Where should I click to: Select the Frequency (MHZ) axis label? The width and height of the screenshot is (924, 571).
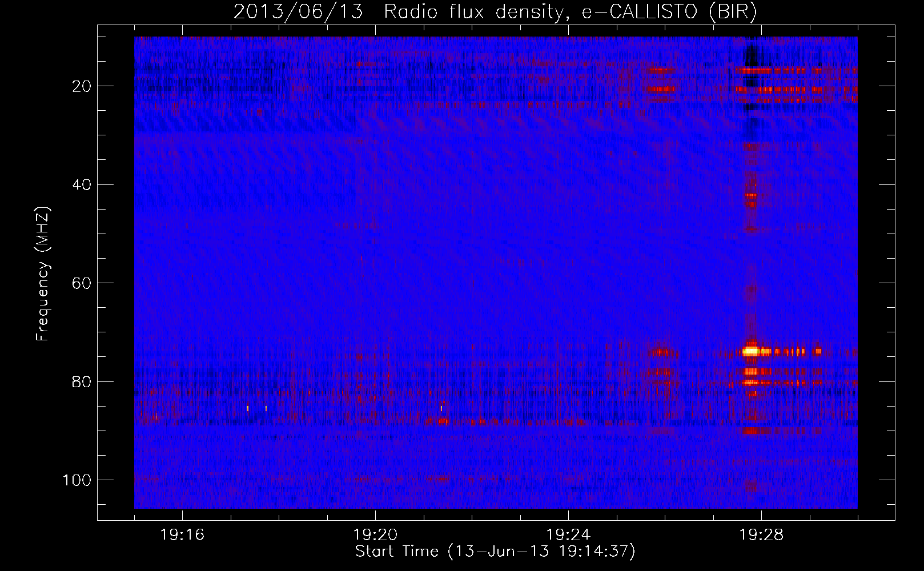click(x=43, y=274)
